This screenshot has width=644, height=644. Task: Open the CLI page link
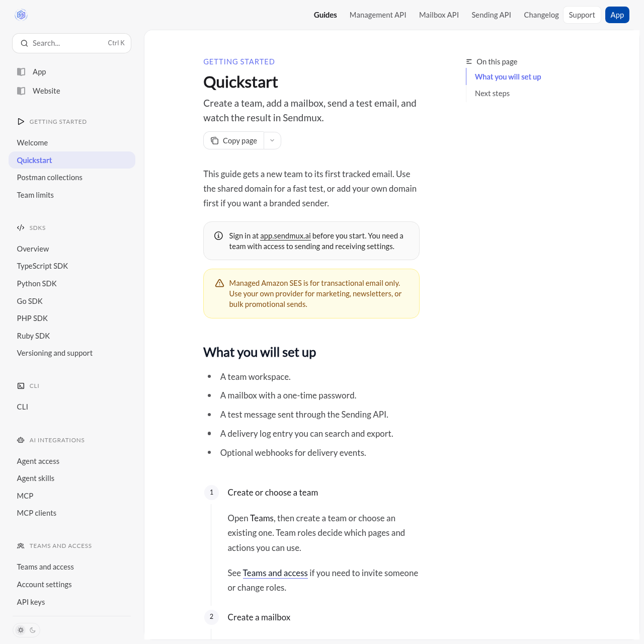72,407
